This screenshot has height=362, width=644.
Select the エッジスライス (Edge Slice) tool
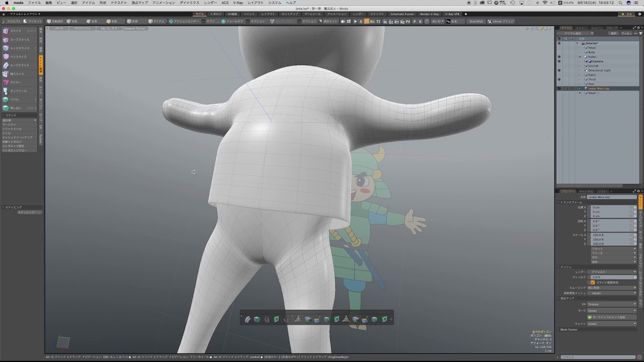20,48
